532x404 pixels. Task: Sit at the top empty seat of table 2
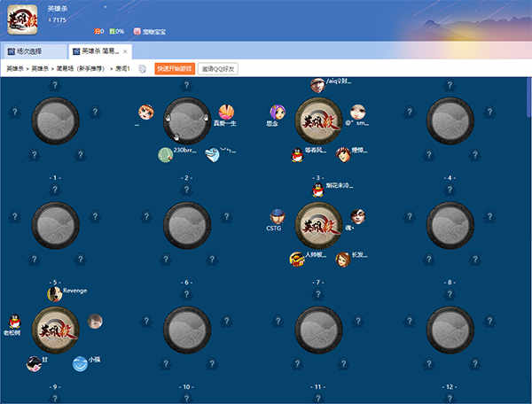(186, 85)
